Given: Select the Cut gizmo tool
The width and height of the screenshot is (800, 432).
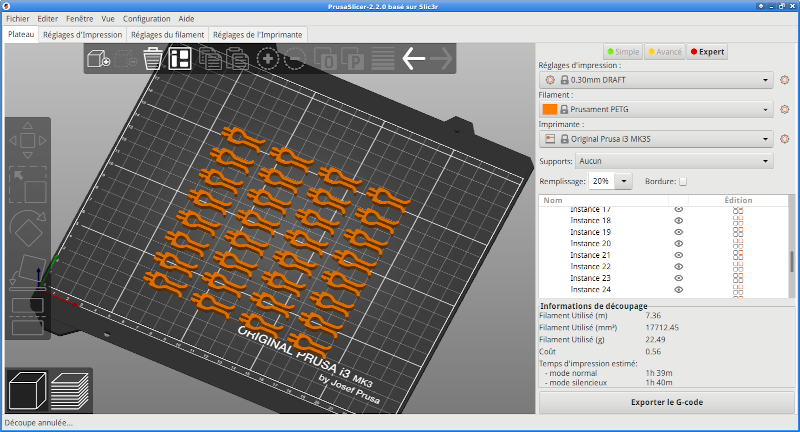Looking at the screenshot, I should pyautogui.click(x=28, y=316).
